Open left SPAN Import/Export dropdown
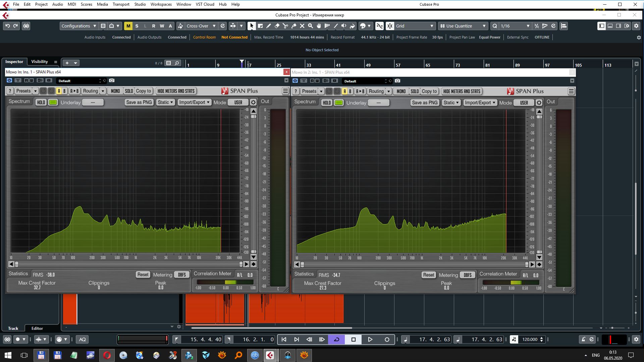Viewport: 644px width, 362px height. pyautogui.click(x=194, y=102)
